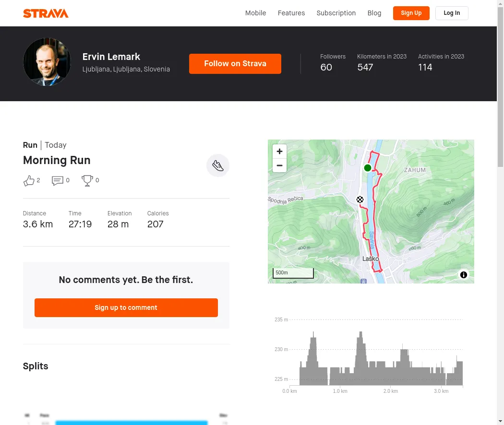Click the map info icon
The width and height of the screenshot is (504, 425).
[x=464, y=275]
